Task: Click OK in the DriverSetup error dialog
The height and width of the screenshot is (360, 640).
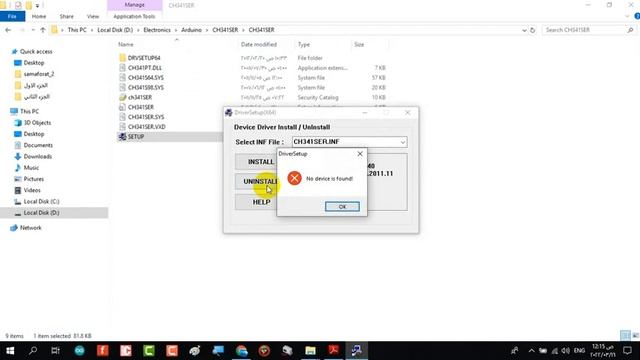Action: [x=342, y=207]
